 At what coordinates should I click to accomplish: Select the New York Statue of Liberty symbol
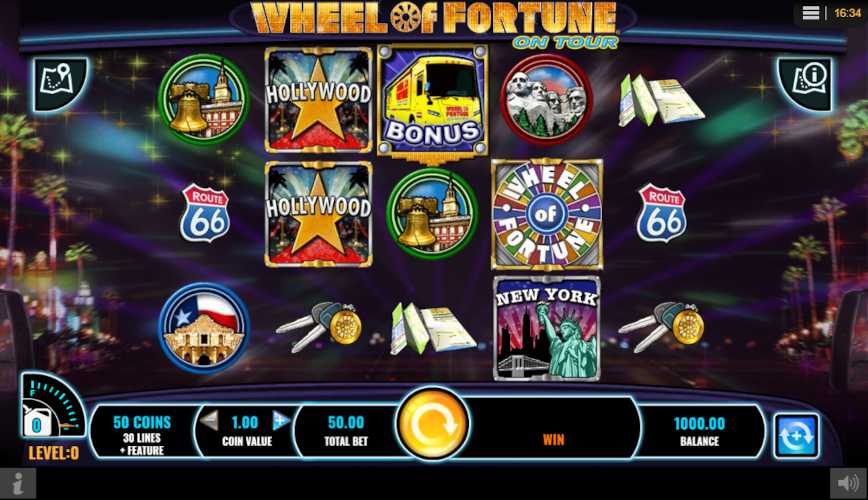click(547, 328)
